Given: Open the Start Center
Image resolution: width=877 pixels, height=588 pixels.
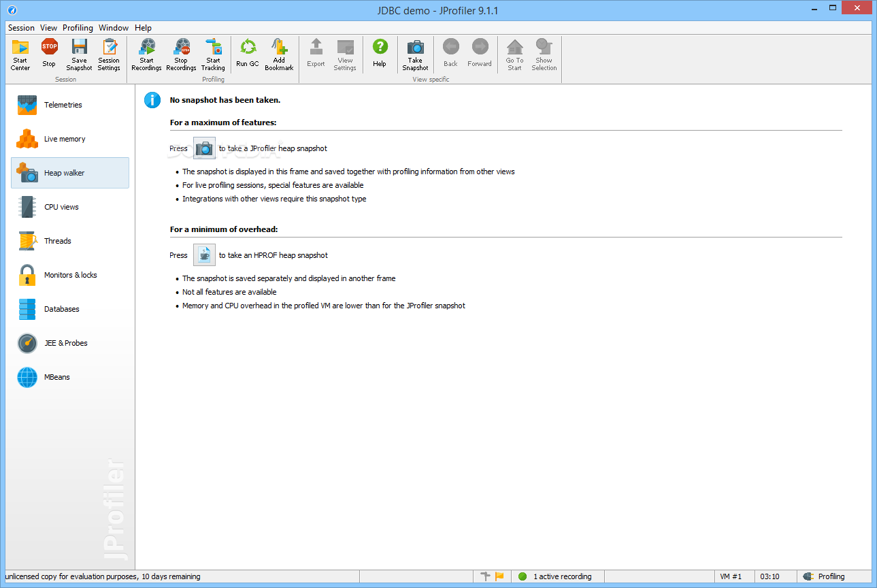Looking at the screenshot, I should (x=20, y=55).
